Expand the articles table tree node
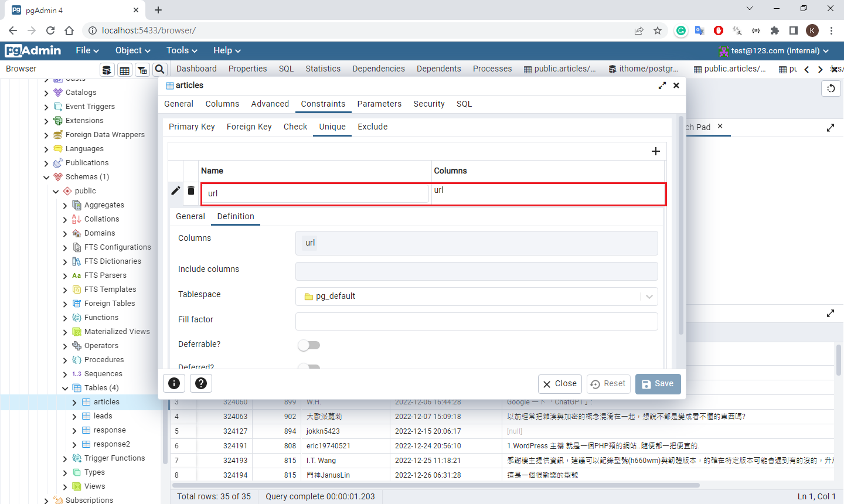 pyautogui.click(x=74, y=402)
